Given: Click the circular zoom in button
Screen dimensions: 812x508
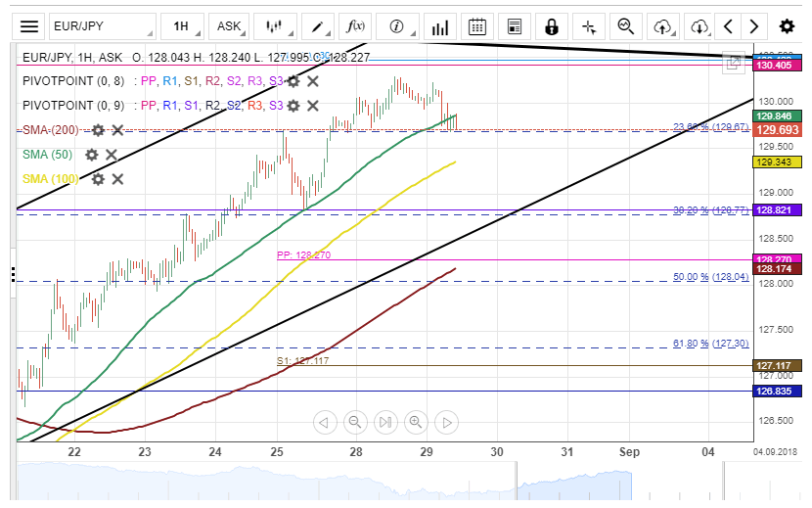Looking at the screenshot, I should pyautogui.click(x=416, y=423).
